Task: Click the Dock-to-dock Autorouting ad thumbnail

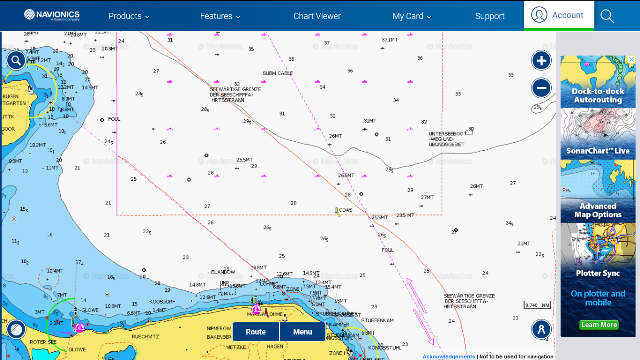Action: [x=598, y=82]
